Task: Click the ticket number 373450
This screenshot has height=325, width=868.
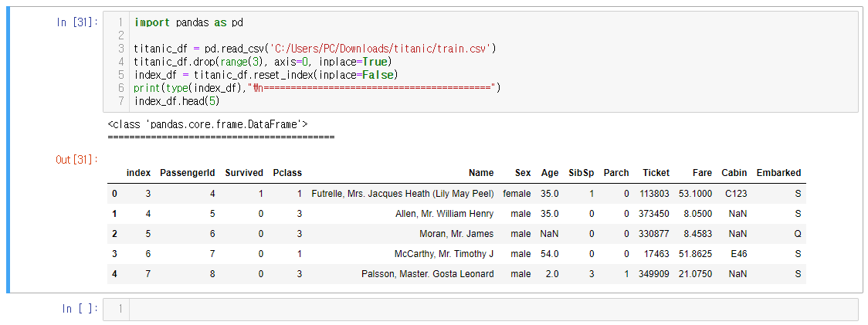Action: (654, 214)
